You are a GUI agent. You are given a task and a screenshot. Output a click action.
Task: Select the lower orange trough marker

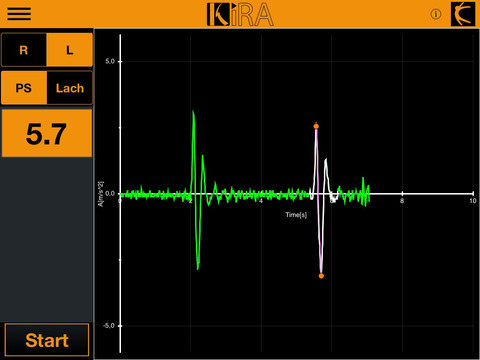321,276
